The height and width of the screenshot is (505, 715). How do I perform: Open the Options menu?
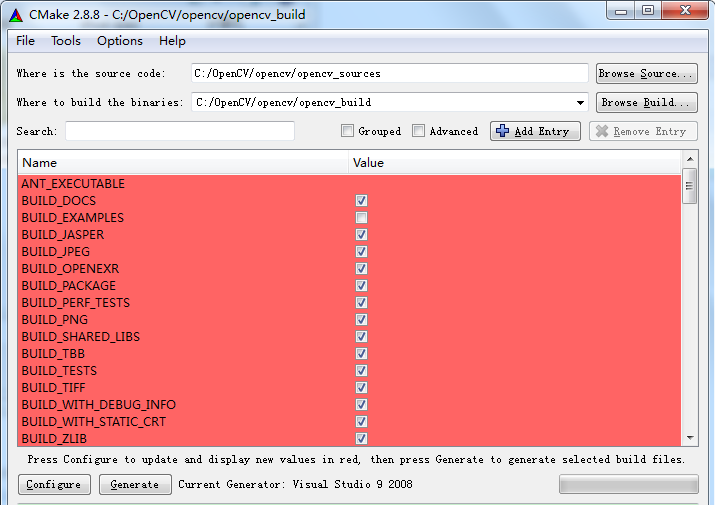pos(119,41)
